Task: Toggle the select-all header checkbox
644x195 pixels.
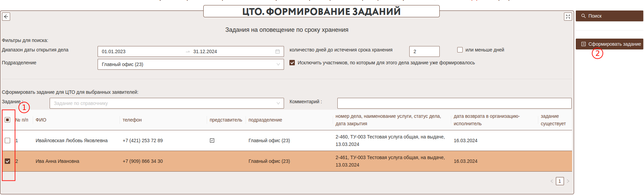Action: click(7, 120)
